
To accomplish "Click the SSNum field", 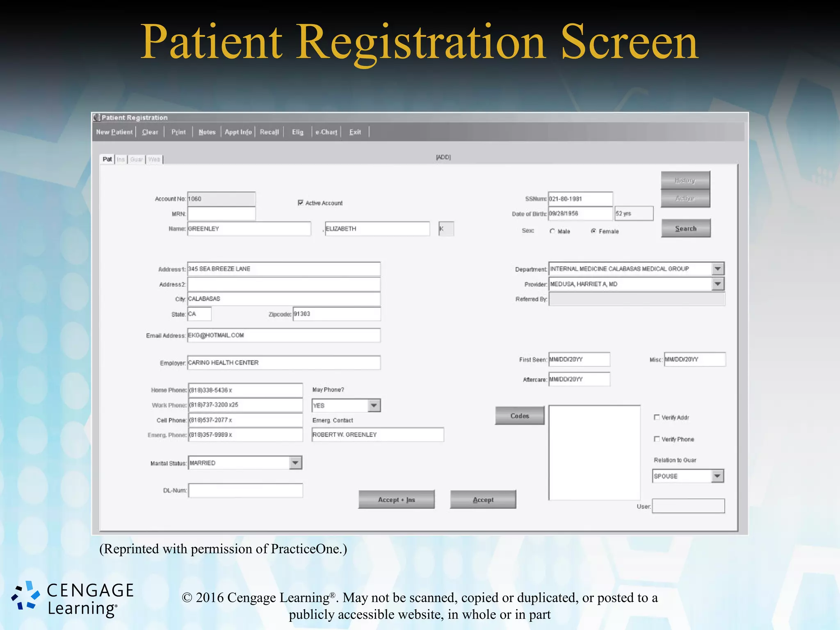I will tap(580, 199).
